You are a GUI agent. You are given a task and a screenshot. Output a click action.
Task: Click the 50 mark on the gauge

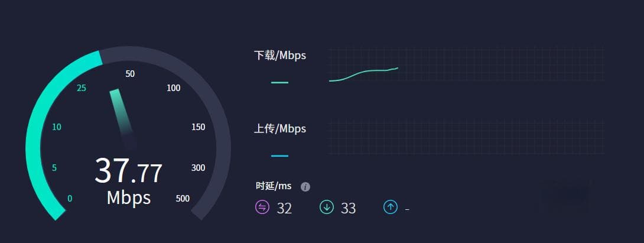[x=130, y=74]
